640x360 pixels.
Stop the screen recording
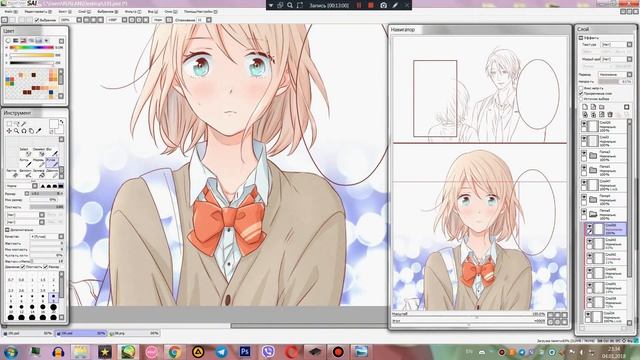(x=371, y=5)
